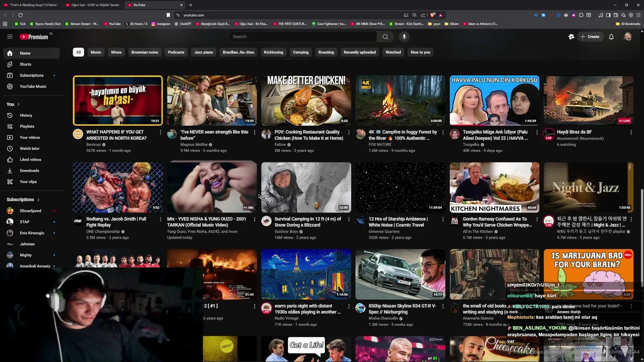Open Make Better Chicken video thumbnail
This screenshot has width=644, height=362.
tap(306, 100)
